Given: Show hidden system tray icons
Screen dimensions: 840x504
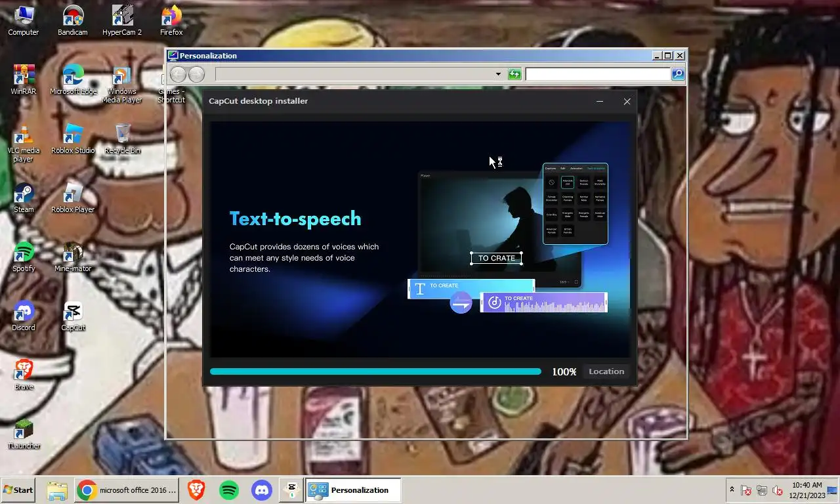Looking at the screenshot, I should [x=732, y=490].
